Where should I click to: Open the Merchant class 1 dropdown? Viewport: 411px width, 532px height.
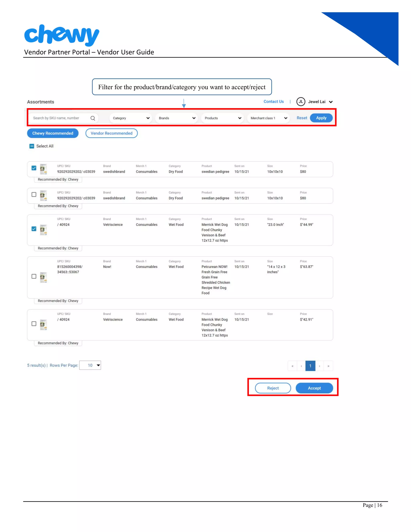[269, 118]
